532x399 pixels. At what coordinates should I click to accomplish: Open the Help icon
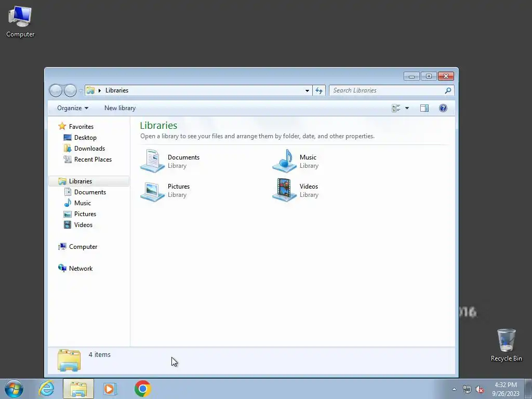coord(443,108)
